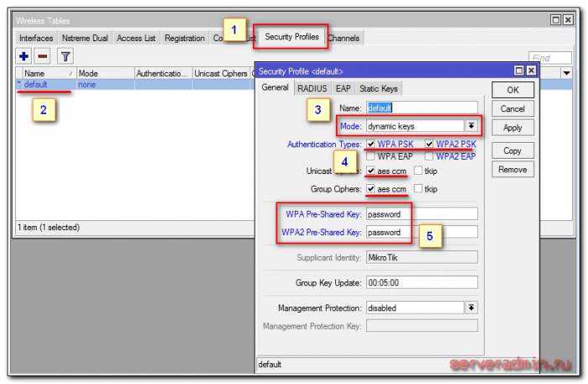Select the default profile row
The width and height of the screenshot is (588, 384).
[36, 85]
